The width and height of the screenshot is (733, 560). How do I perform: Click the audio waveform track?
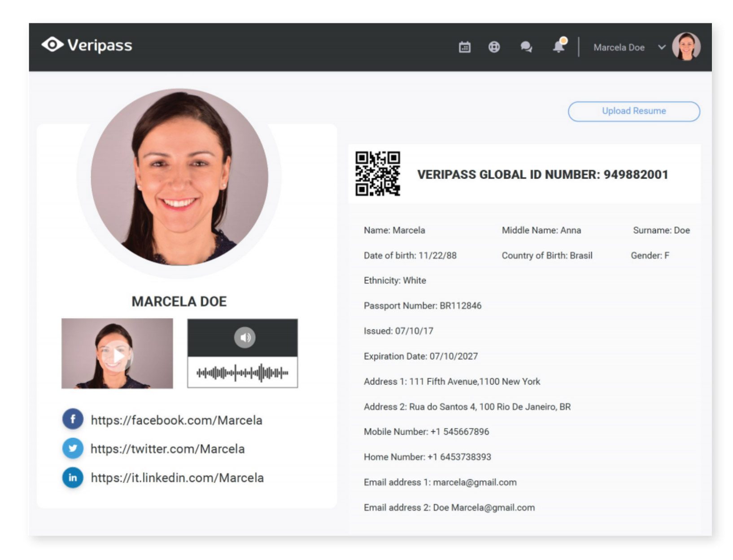[242, 372]
